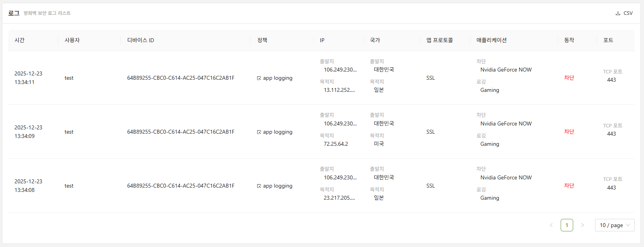Open app logging policy link at 13:34:08
644x247 pixels.
point(277,186)
